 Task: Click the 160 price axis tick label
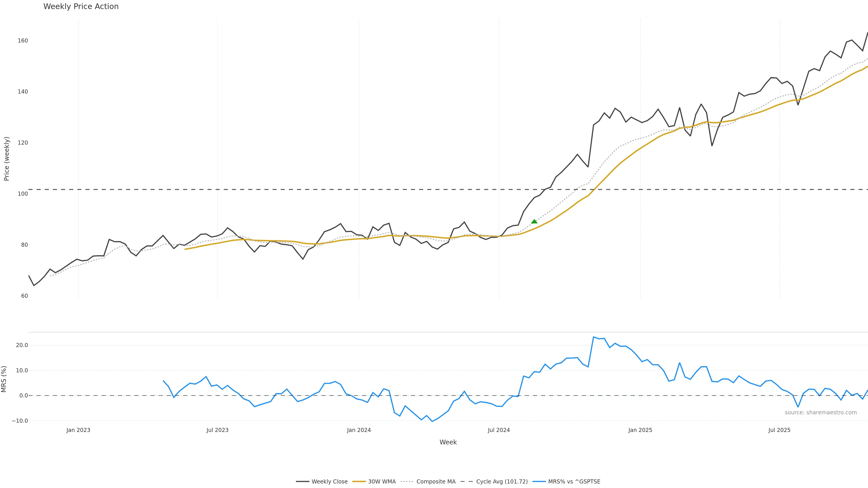point(23,41)
